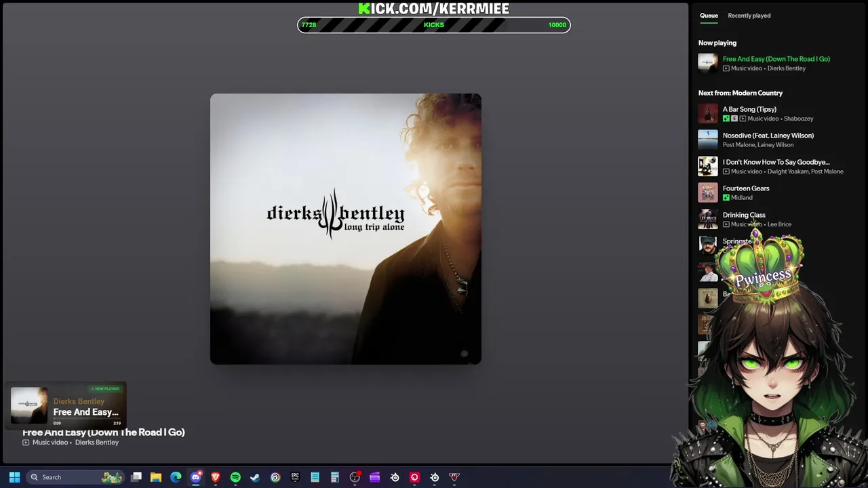Switch to the Recently played tab
This screenshot has width=868, height=488.
pyautogui.click(x=749, y=16)
